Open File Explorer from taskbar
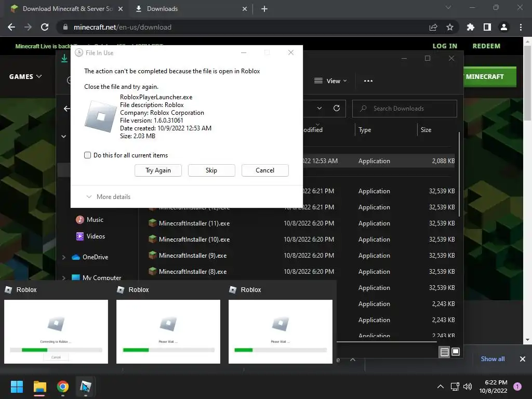This screenshot has height=399, width=532. click(x=39, y=387)
